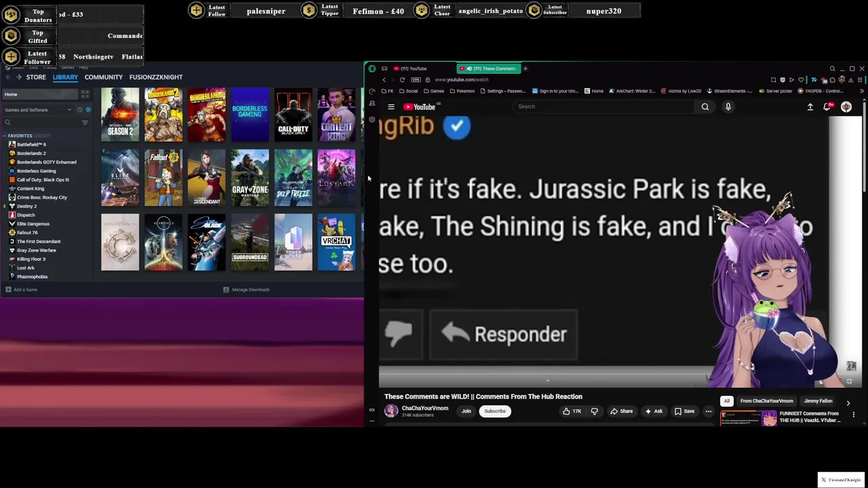Dislike the YouTube video
868x488 pixels.
[595, 411]
